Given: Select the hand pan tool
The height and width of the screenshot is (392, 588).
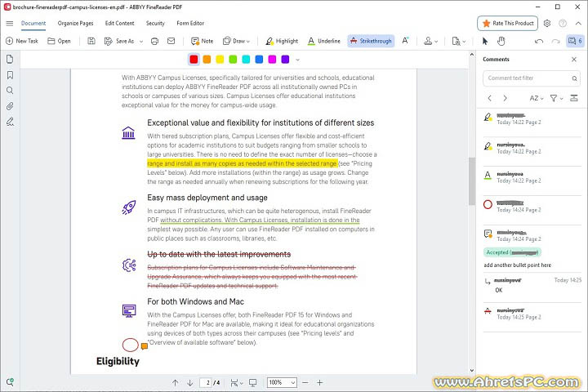Looking at the screenshot, I should click(x=501, y=41).
